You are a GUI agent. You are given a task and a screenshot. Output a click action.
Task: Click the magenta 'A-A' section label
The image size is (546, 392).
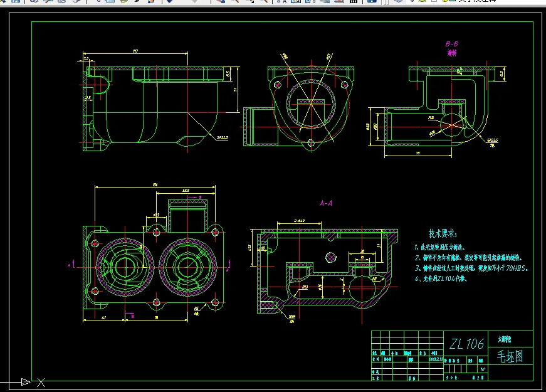[326, 203]
